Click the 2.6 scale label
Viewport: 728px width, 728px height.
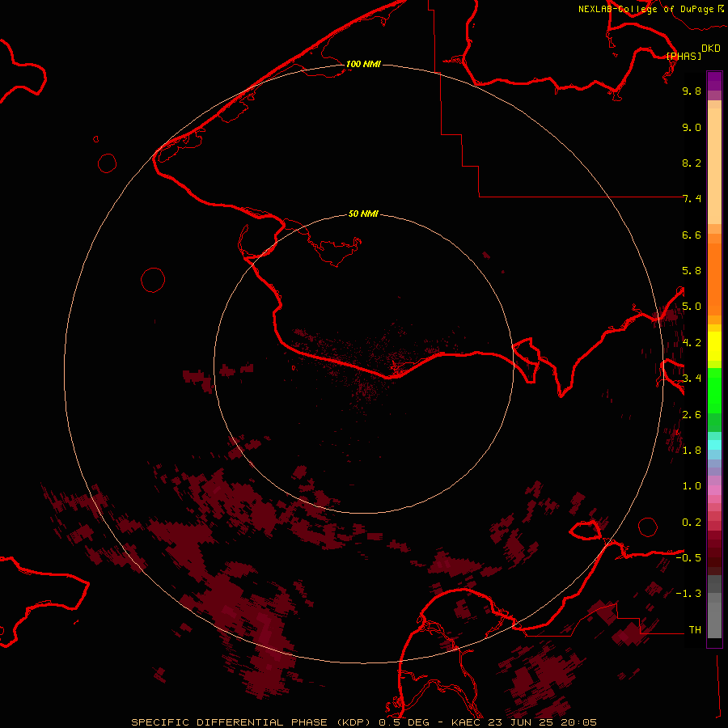point(692,415)
